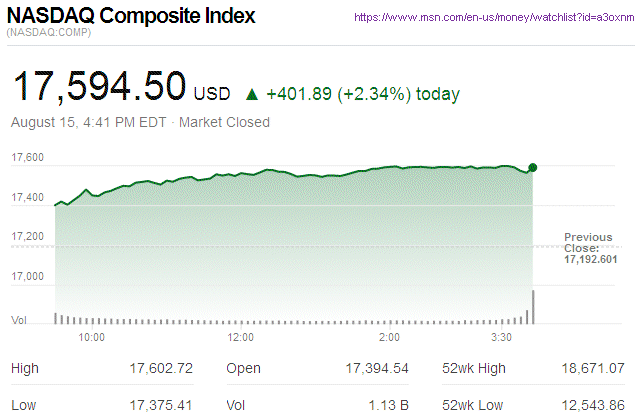Click the Previous Close 17,192.601 label
The width and height of the screenshot is (640, 420).
[588, 248]
